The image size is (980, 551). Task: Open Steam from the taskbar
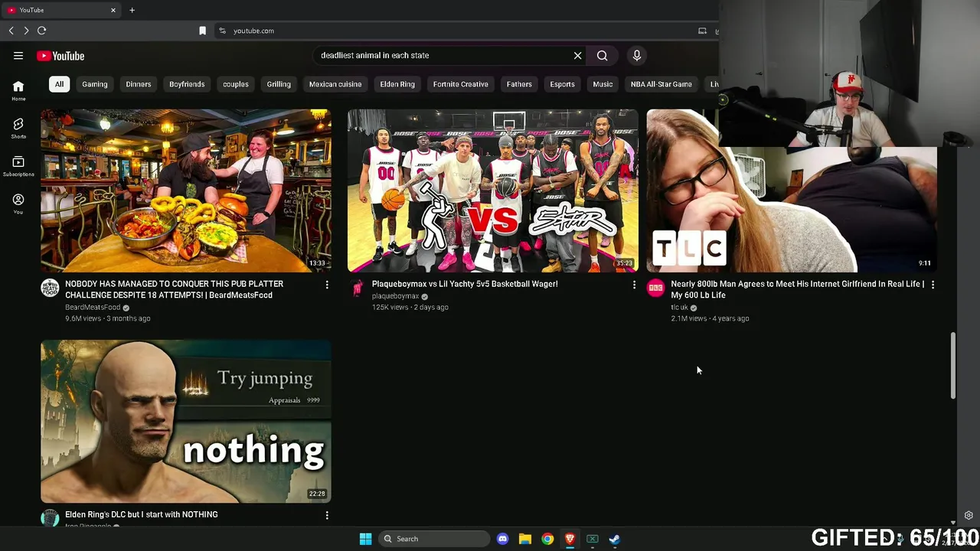click(614, 539)
